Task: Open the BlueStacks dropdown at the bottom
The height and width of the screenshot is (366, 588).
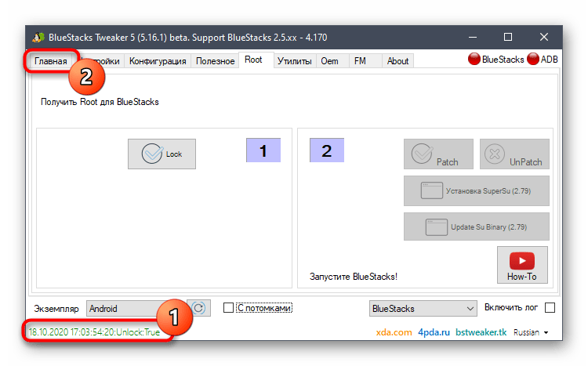Action: [x=423, y=308]
